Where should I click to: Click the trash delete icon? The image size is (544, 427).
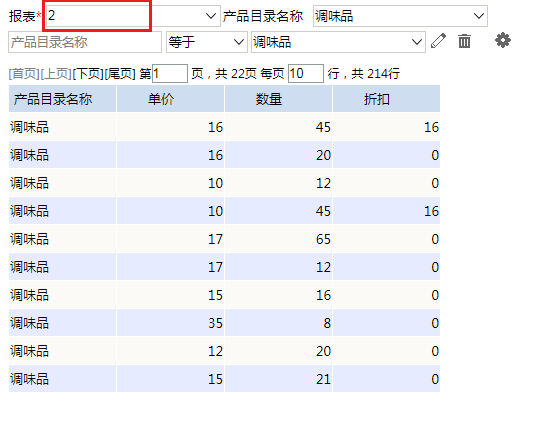(464, 41)
